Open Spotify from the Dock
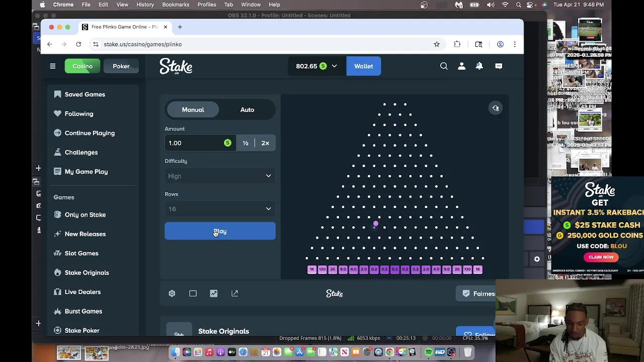The height and width of the screenshot is (362, 644). pyautogui.click(x=429, y=352)
